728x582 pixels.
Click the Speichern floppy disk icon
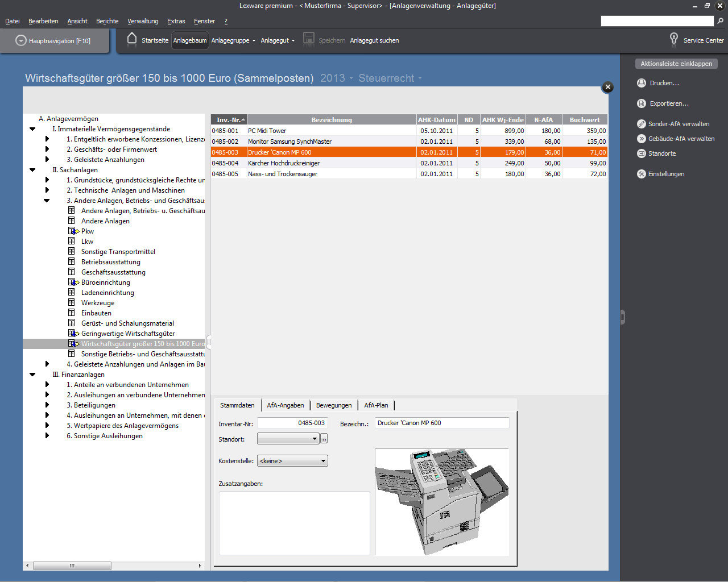tap(308, 39)
